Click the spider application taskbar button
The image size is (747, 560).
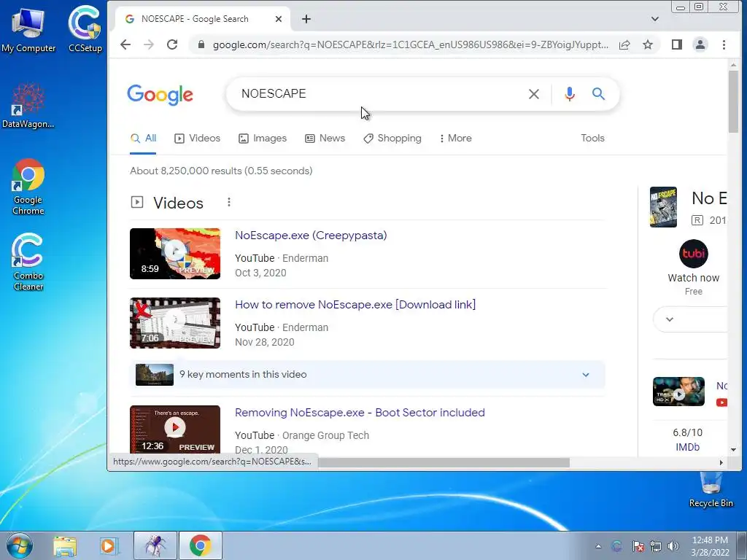pos(155,545)
